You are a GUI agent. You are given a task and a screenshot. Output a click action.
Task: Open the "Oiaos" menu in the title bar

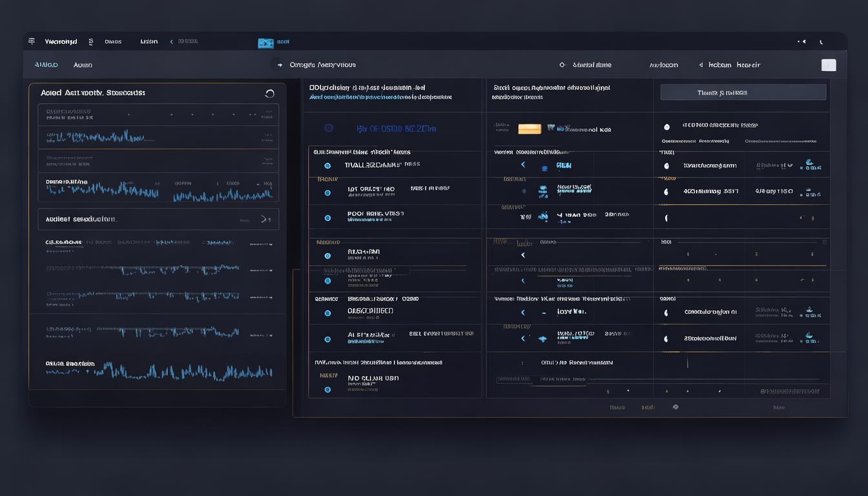(113, 41)
